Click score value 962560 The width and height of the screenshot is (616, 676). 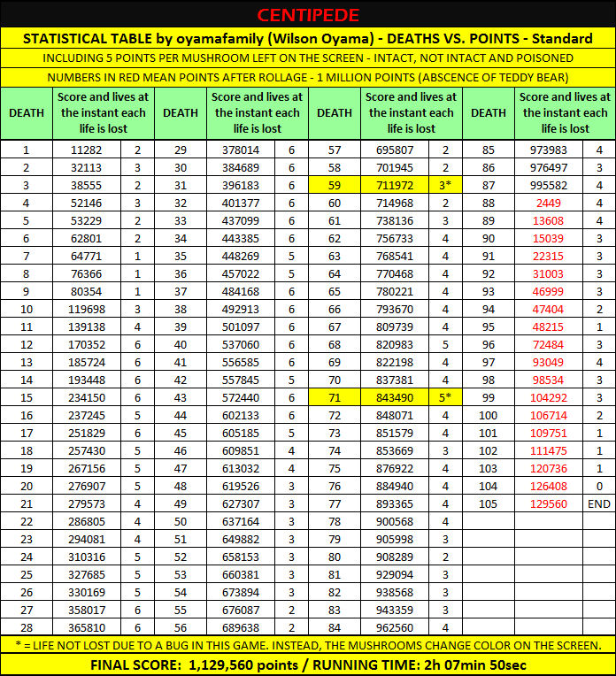click(x=395, y=627)
